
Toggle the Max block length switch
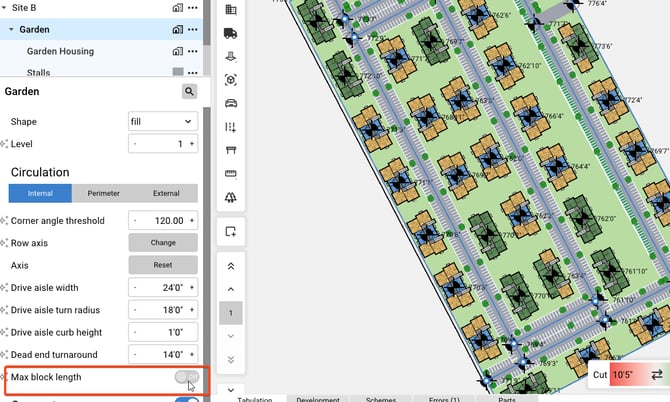tap(186, 377)
